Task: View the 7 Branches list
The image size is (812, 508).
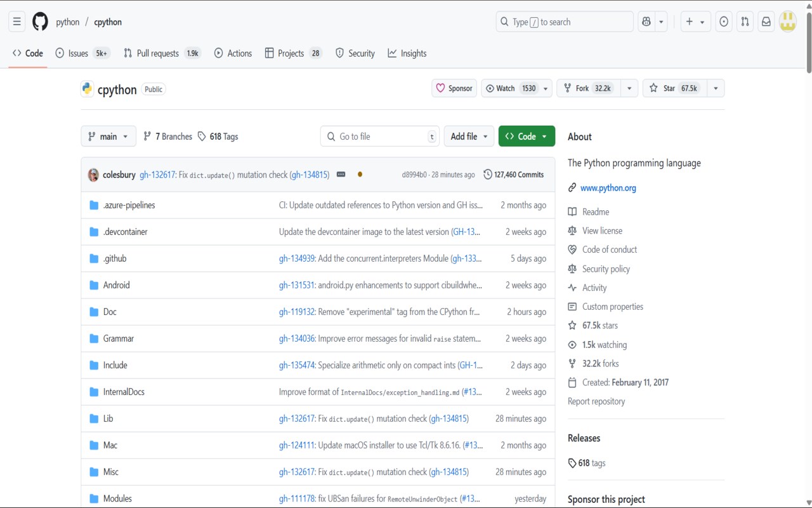Action: (167, 137)
